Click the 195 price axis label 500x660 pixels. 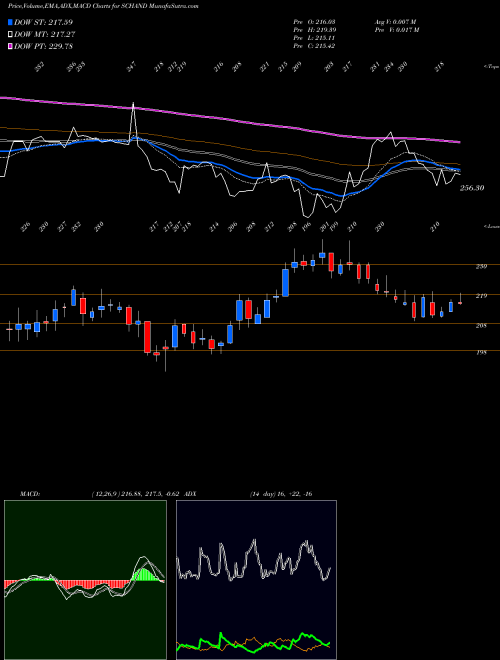tap(481, 352)
